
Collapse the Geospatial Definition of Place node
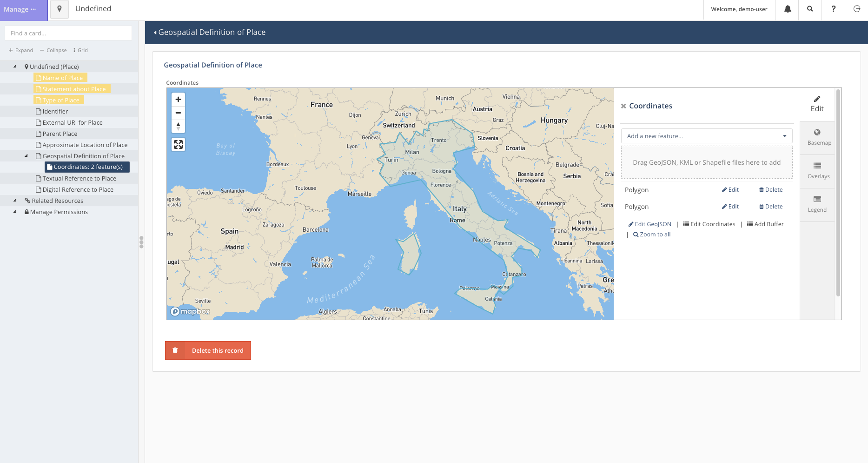26,156
